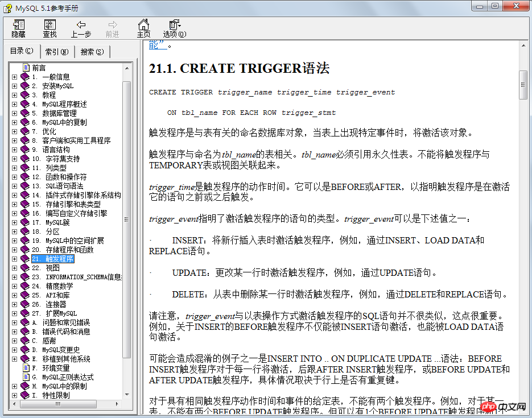532x418 pixels.
Task: Click the book icon next to 分区
Action: (25, 231)
